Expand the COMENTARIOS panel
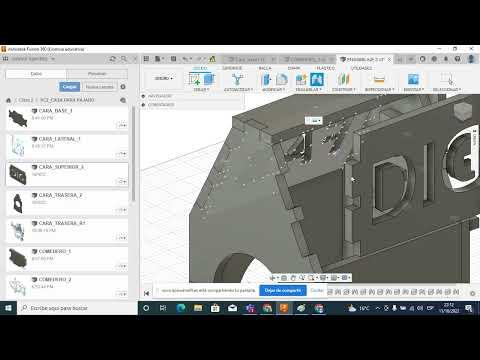480x360 pixels. pos(143,105)
